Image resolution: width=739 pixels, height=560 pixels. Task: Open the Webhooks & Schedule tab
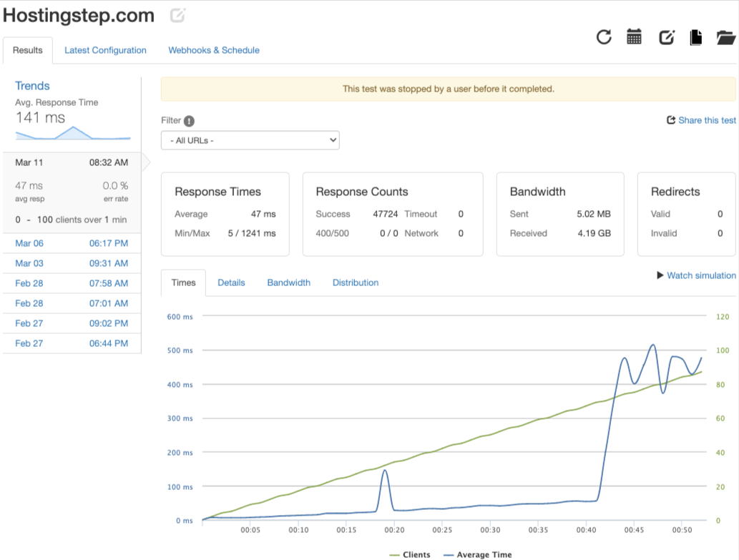214,50
